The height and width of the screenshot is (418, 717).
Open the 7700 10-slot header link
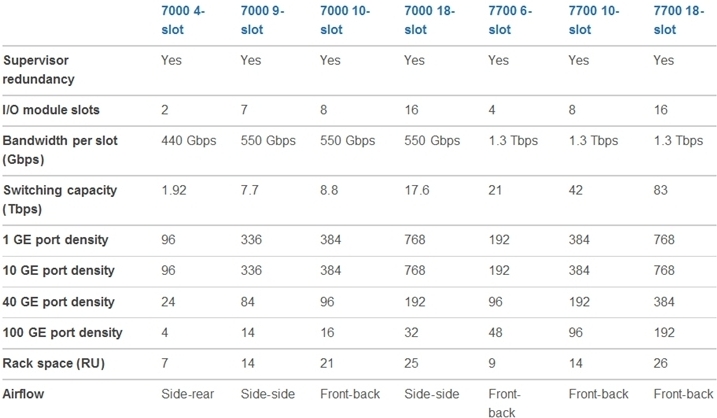click(x=594, y=20)
